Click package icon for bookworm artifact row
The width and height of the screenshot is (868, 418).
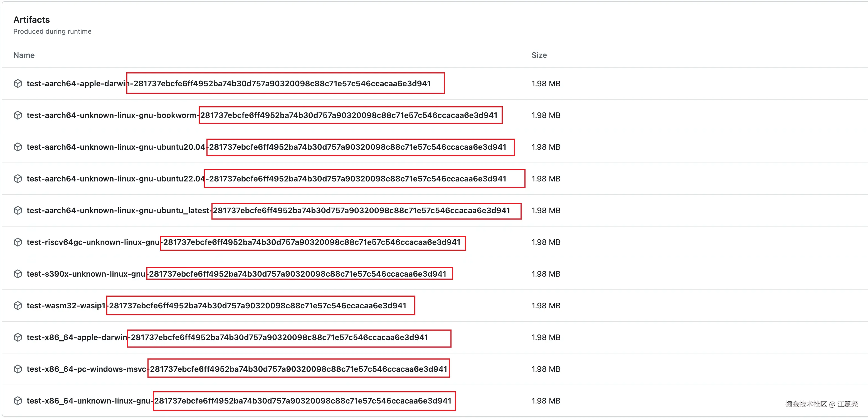[x=18, y=115]
